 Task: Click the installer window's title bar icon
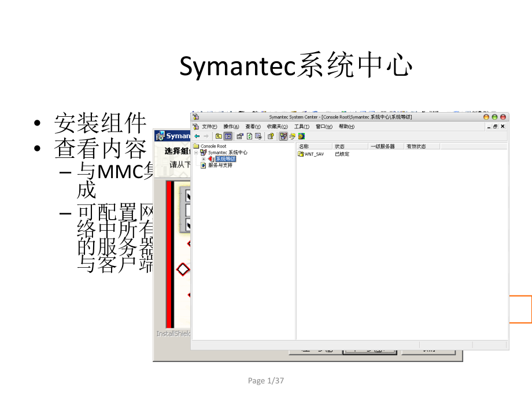point(160,136)
